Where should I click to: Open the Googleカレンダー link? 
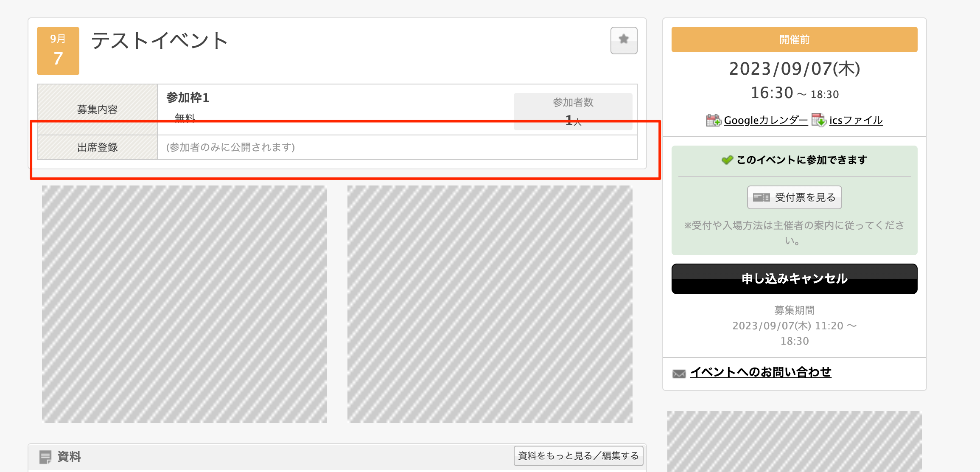pos(766,120)
